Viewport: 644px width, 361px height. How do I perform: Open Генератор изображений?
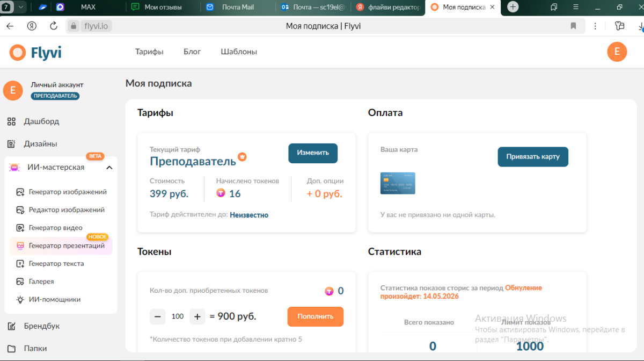pyautogui.click(x=68, y=192)
